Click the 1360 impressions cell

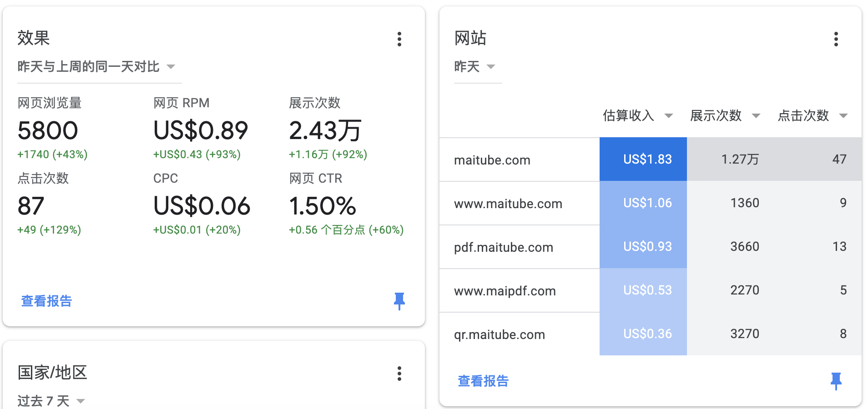[731, 203]
